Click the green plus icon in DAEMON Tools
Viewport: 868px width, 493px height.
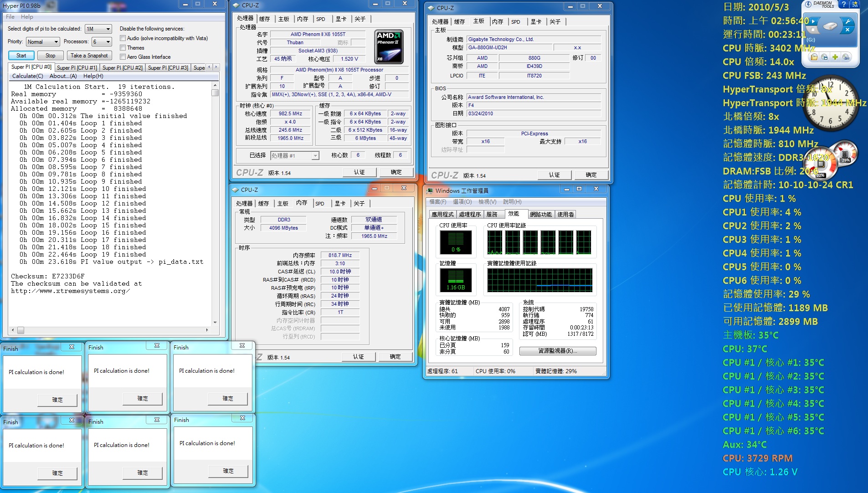coord(835,57)
